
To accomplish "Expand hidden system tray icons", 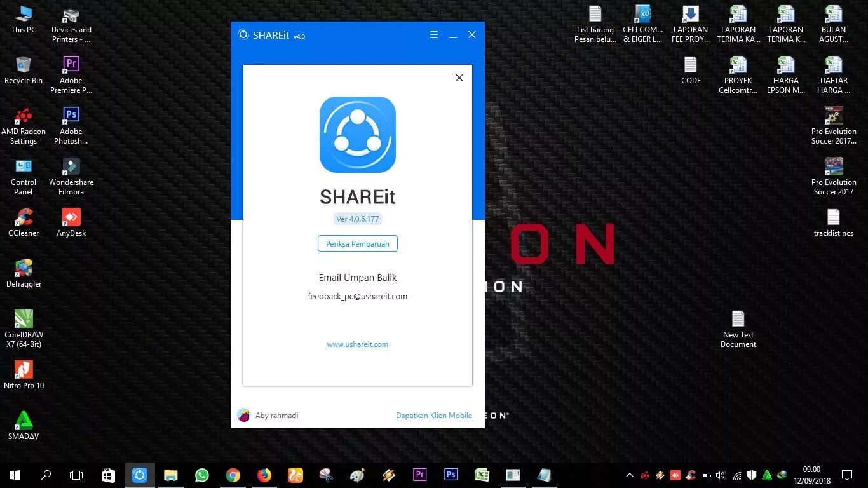I will click(x=630, y=475).
